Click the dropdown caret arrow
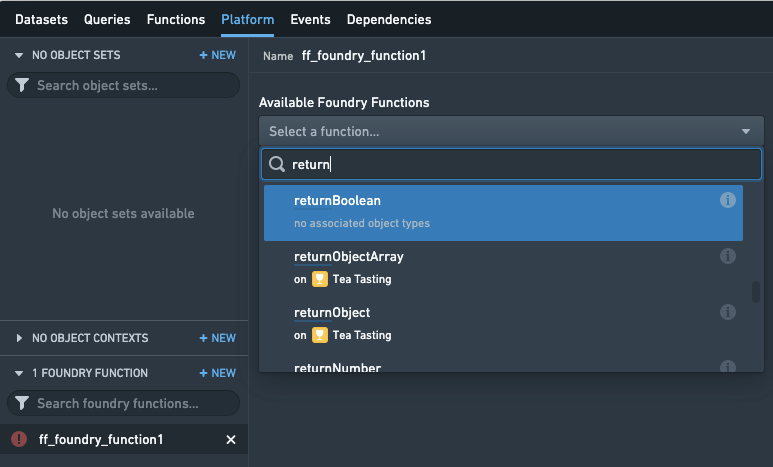Screen dimensions: 773x467 (x=746, y=131)
